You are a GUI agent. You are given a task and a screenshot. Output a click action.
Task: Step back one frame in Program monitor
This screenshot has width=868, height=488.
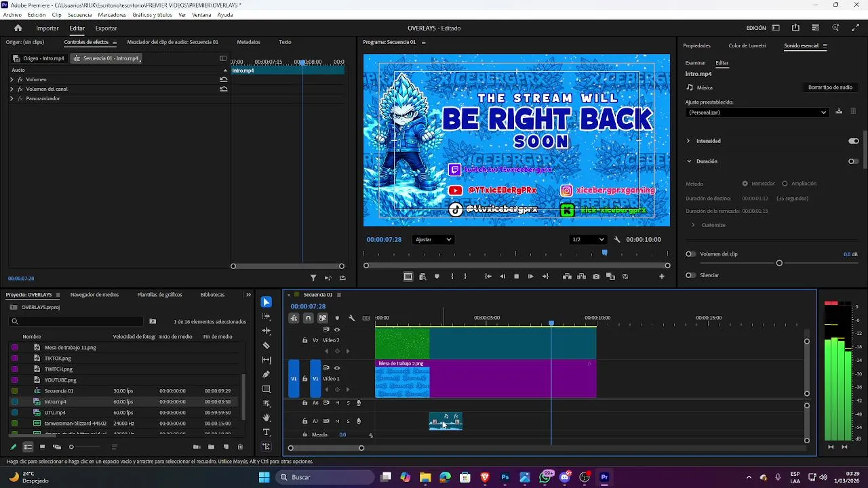pyautogui.click(x=502, y=277)
